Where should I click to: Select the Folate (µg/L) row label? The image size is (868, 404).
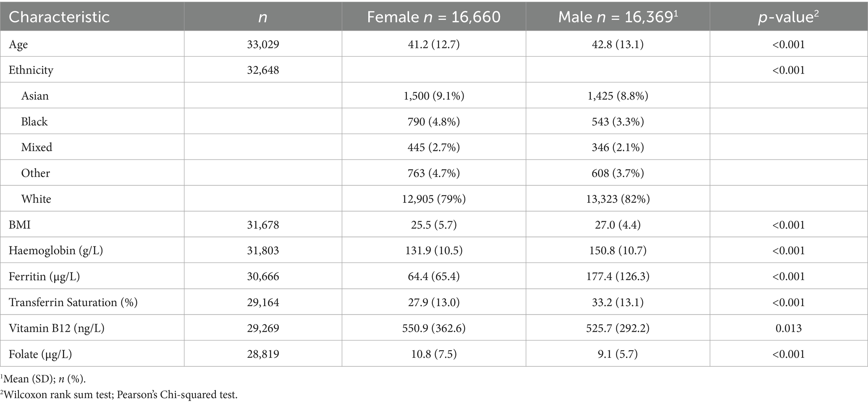click(x=40, y=354)
